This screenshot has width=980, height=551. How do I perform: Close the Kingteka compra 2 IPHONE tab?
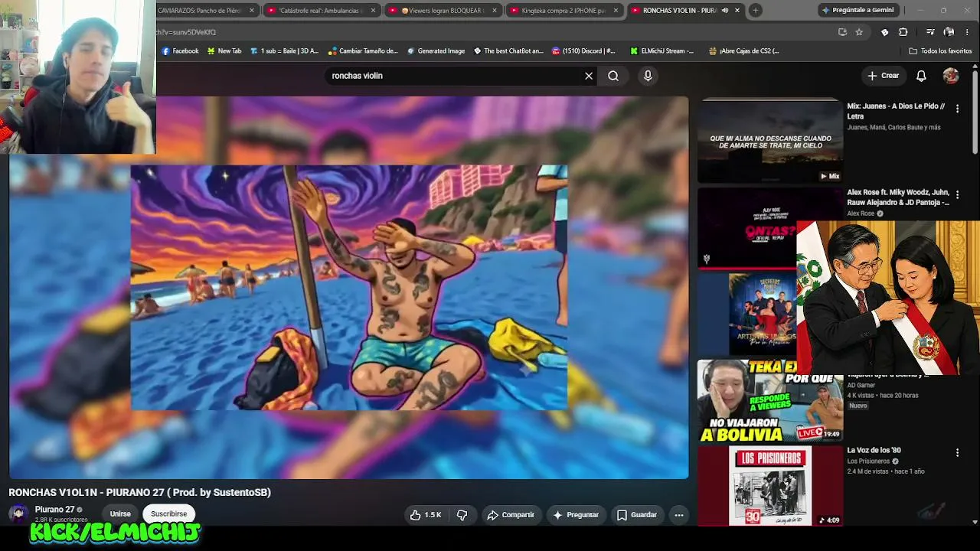(616, 11)
